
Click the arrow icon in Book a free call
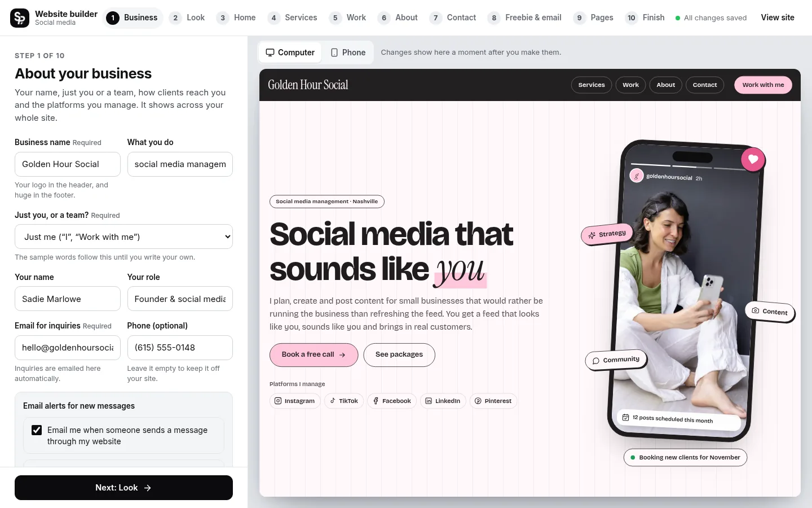click(x=342, y=355)
